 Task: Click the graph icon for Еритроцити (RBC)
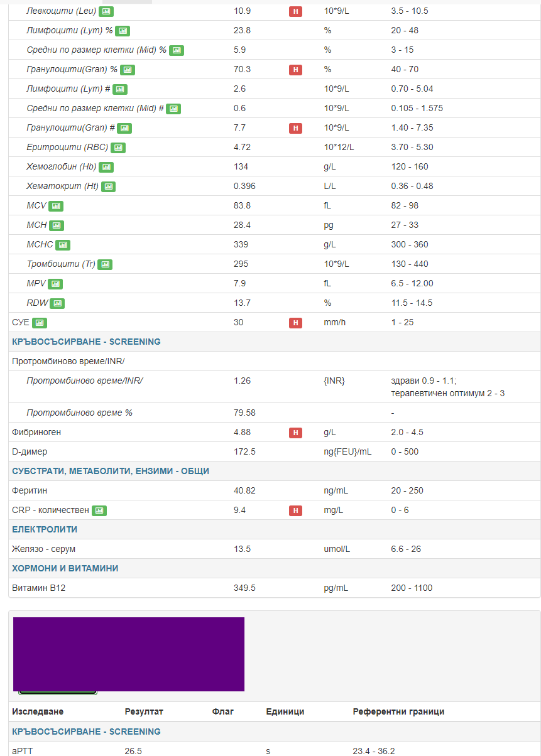tap(118, 148)
